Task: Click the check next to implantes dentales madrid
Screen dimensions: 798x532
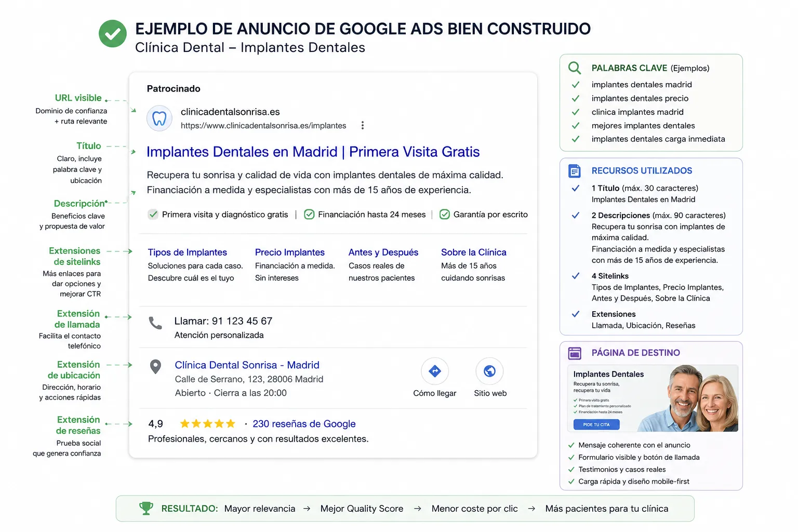Action: pyautogui.click(x=576, y=85)
